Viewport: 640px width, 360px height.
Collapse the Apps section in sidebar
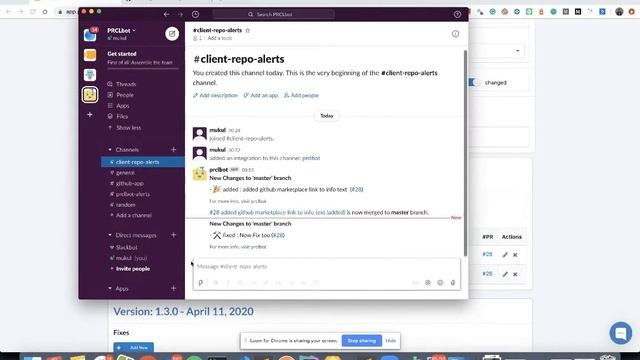tap(110, 289)
